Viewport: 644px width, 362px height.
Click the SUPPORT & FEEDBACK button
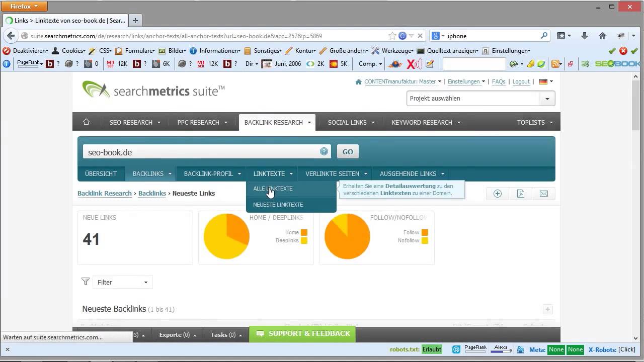click(302, 334)
